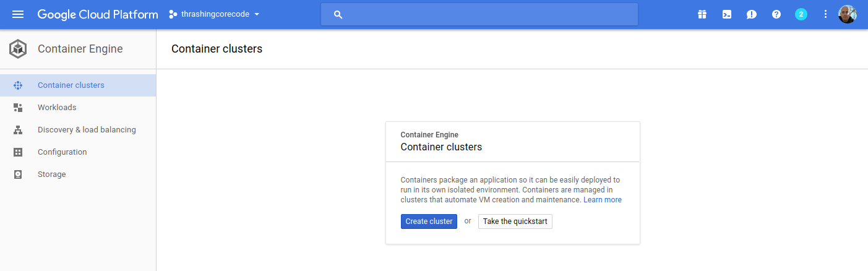
Task: Open the three-dot utilities menu
Action: (x=825, y=14)
